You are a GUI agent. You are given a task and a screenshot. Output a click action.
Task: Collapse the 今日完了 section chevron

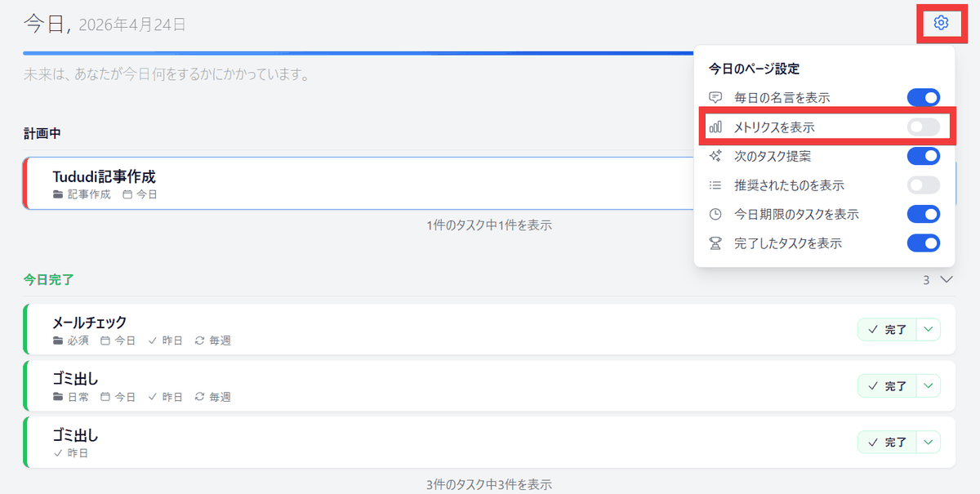[x=947, y=280]
